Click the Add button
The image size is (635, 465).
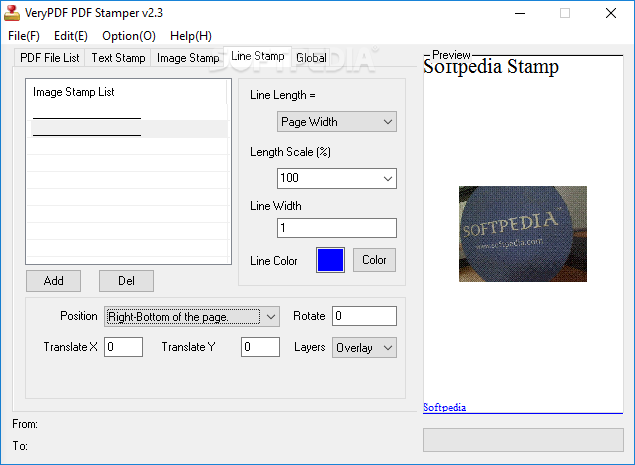53,281
